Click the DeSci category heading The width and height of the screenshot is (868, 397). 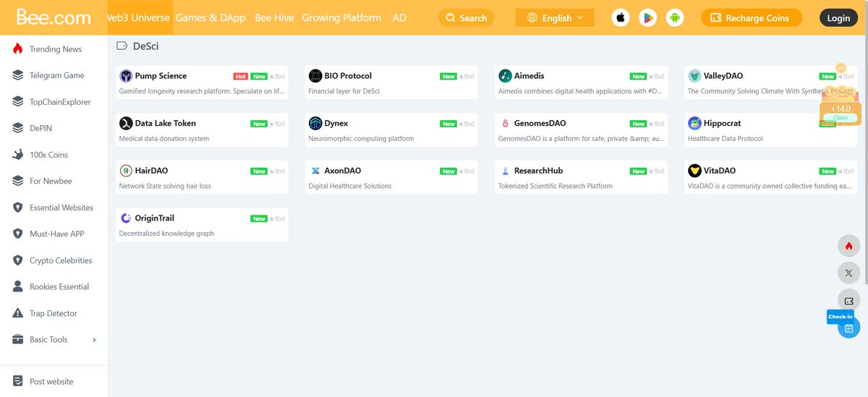(145, 46)
